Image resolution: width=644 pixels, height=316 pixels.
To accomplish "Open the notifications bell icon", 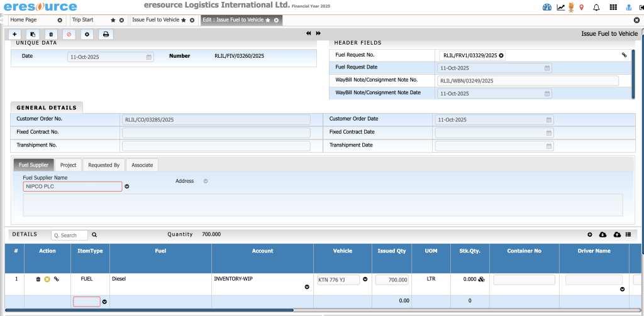I will pyautogui.click(x=596, y=8).
